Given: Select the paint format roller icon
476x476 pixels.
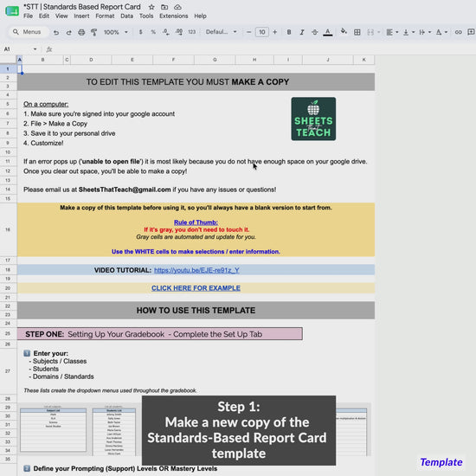Looking at the screenshot, I should (x=94, y=32).
